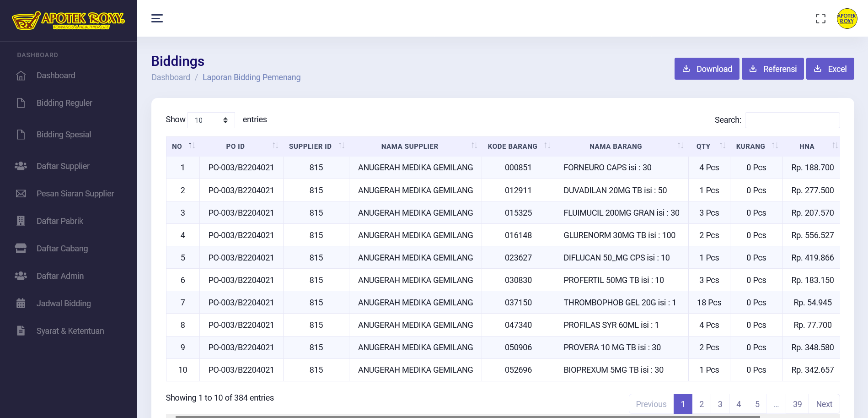Toggle the hamburger sidebar menu icon
Image resolution: width=868 pixels, height=418 pixels.
157,18
